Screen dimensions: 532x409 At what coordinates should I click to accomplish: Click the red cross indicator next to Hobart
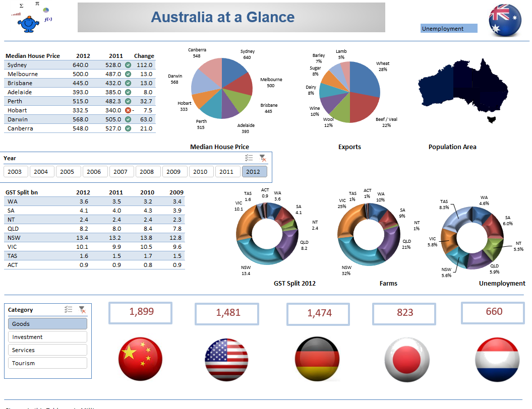[129, 110]
